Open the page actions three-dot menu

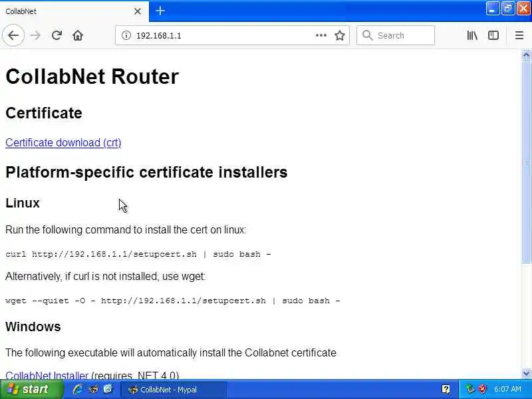click(x=321, y=35)
